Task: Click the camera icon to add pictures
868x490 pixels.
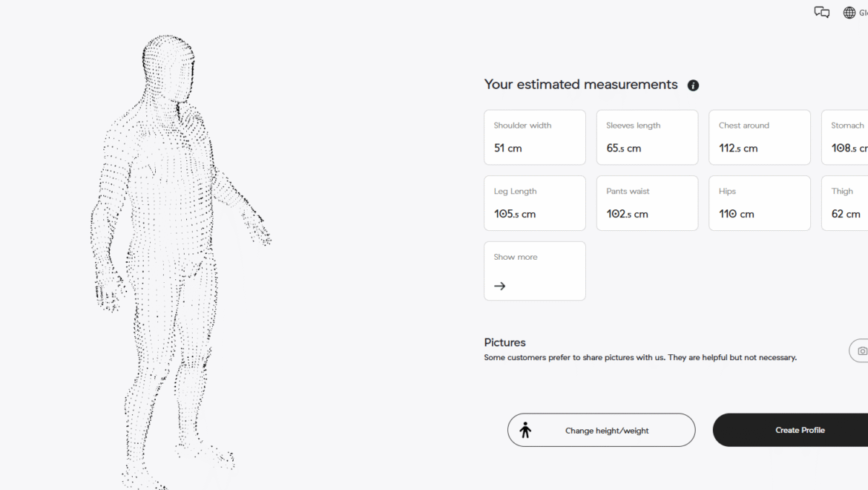Action: point(861,350)
